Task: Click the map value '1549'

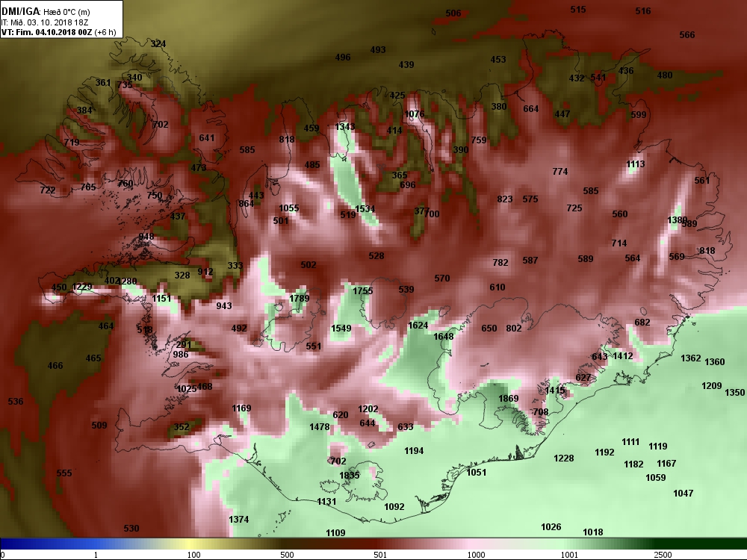Action: pyautogui.click(x=341, y=328)
